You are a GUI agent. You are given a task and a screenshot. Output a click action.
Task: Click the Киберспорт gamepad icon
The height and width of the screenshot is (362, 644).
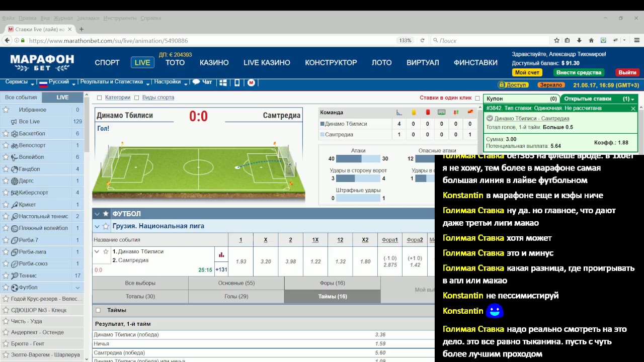pos(15,193)
